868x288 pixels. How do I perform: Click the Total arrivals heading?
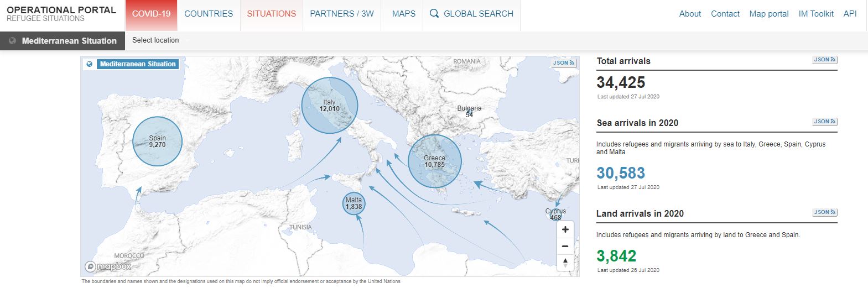pyautogui.click(x=623, y=61)
